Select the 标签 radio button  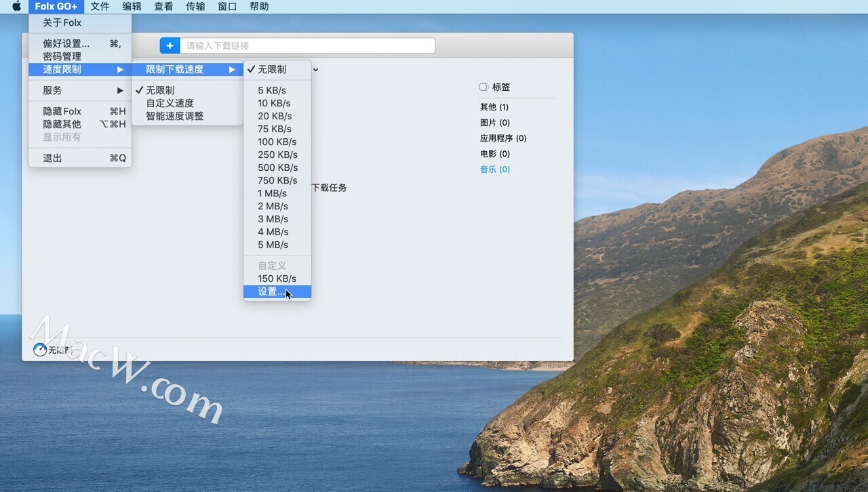click(x=483, y=87)
